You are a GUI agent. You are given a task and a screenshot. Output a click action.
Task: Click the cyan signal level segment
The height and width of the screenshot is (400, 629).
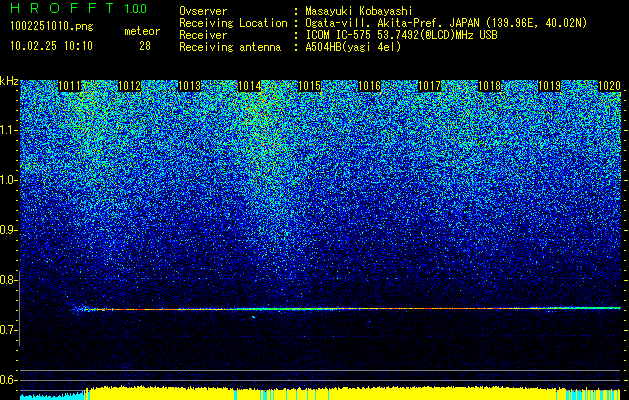[x=51, y=396]
